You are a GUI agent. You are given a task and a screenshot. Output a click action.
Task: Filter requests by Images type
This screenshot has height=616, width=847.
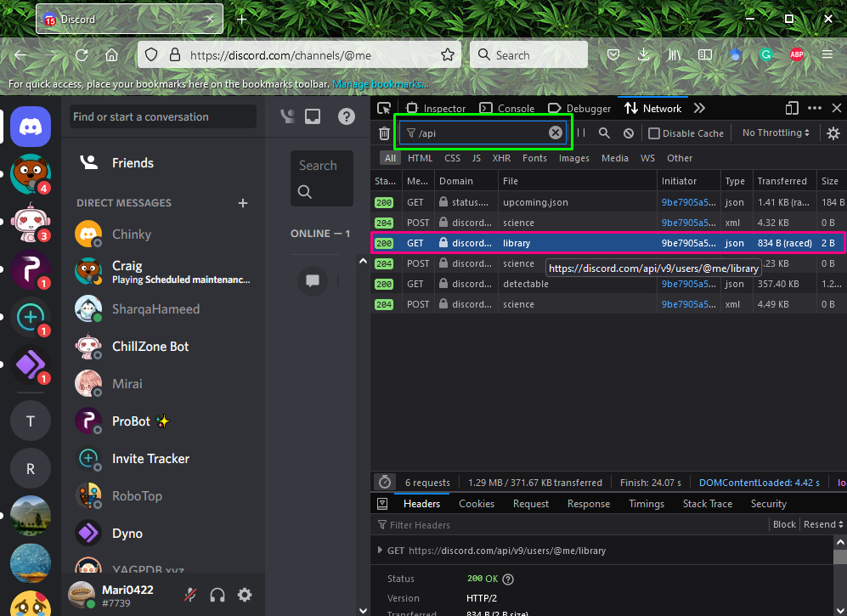[573, 158]
